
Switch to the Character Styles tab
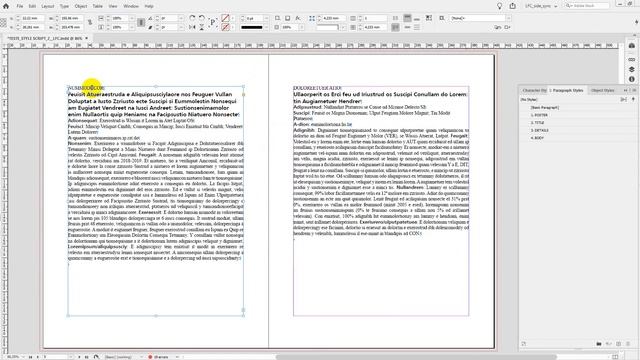click(x=534, y=90)
